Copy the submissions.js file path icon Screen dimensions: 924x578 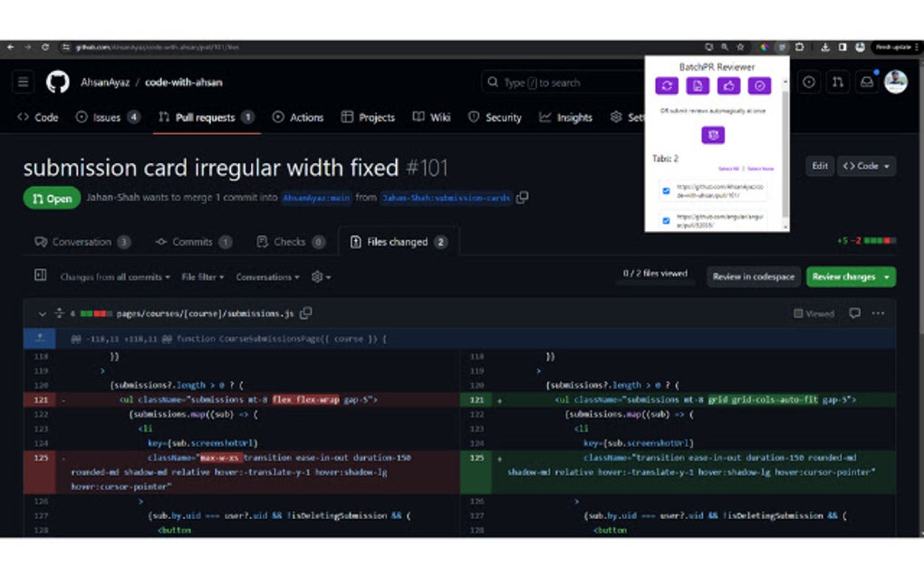304,313
